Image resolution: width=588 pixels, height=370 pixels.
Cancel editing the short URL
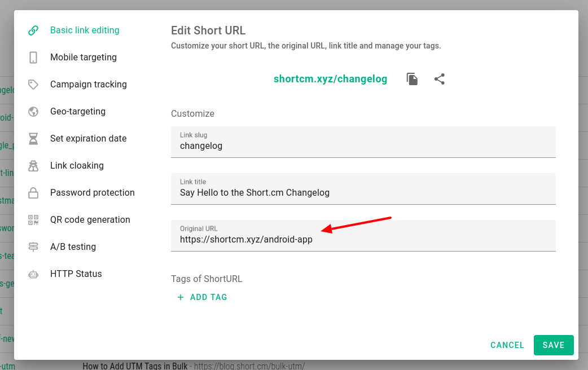point(507,345)
